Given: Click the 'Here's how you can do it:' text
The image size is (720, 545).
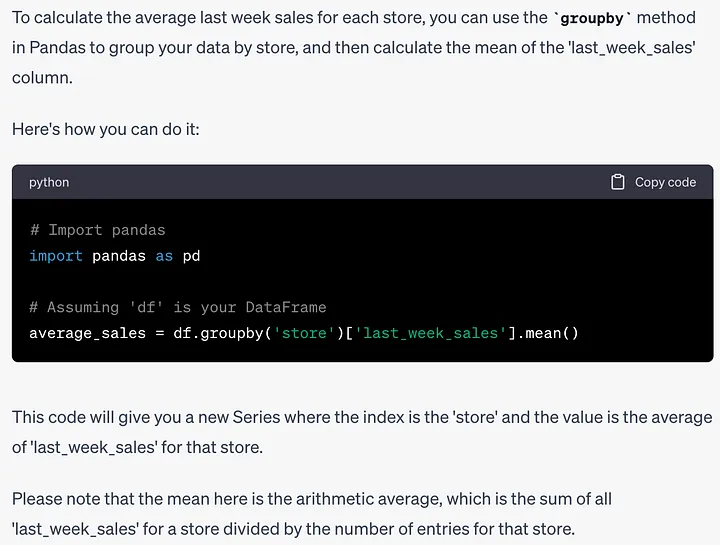Looking at the screenshot, I should click(106, 129).
